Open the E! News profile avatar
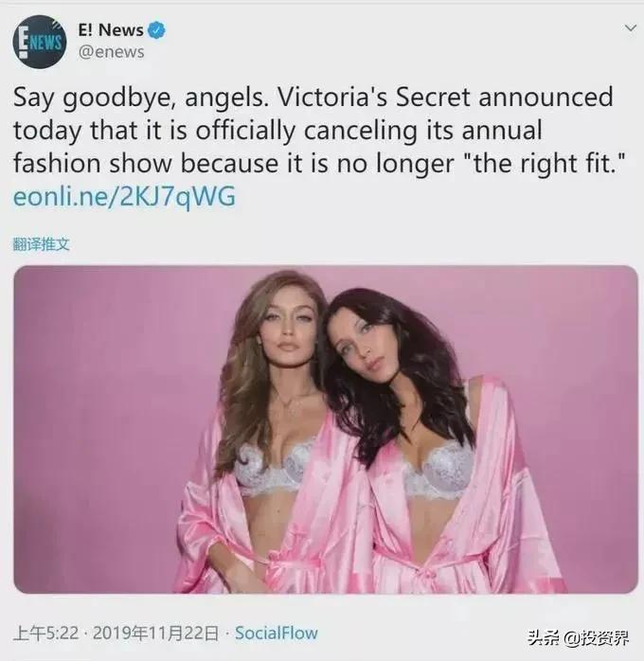 [x=40, y=42]
